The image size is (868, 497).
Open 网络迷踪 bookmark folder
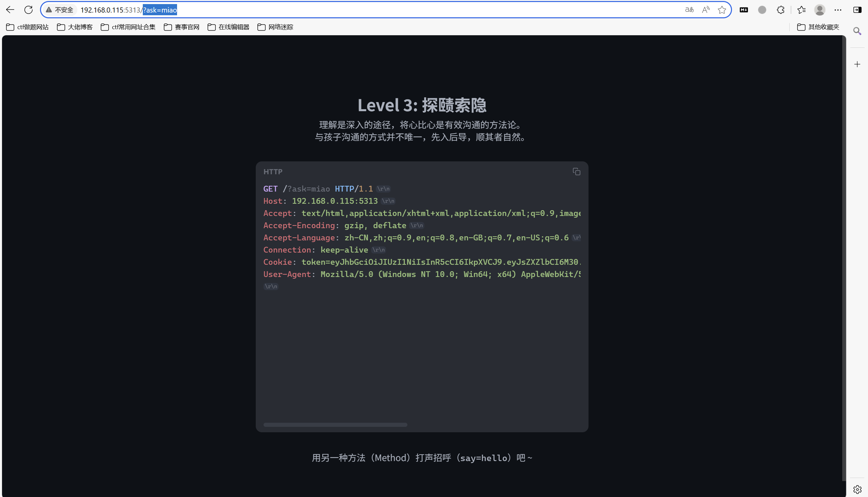pyautogui.click(x=275, y=27)
